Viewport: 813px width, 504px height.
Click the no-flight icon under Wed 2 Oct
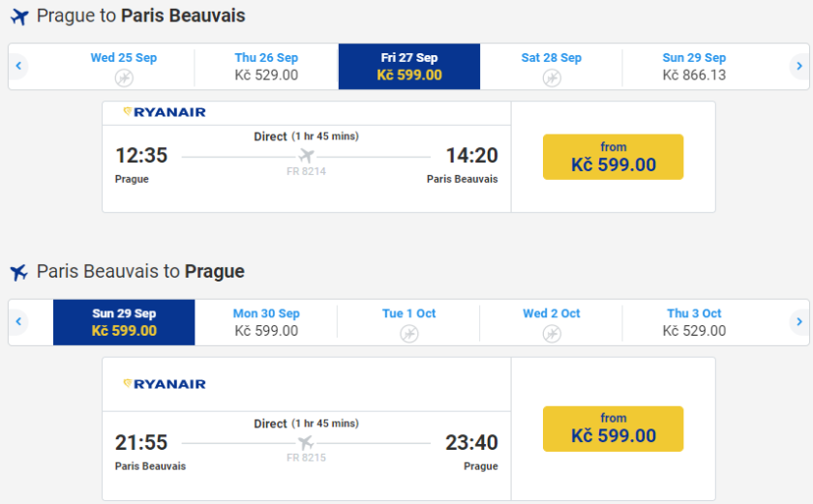coord(552,334)
